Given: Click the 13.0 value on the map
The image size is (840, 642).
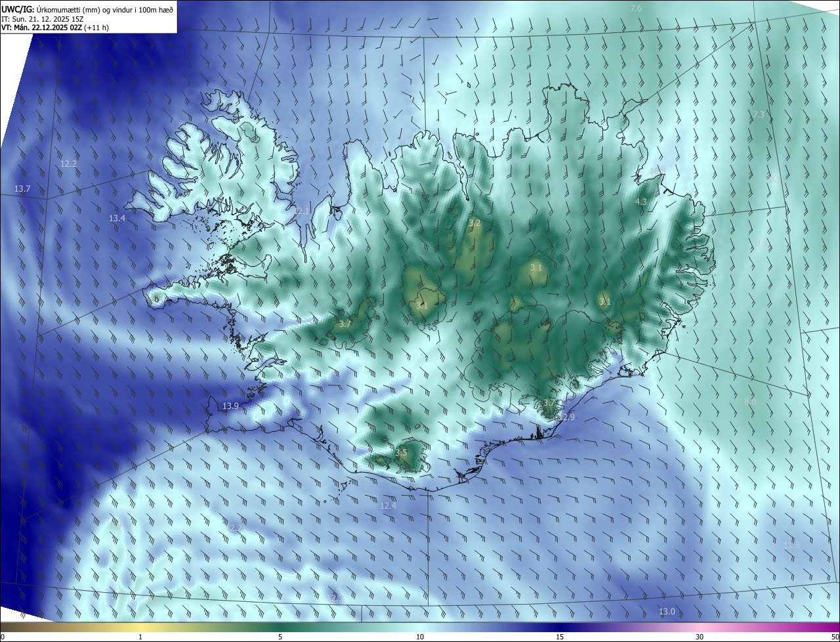Looking at the screenshot, I should pyautogui.click(x=667, y=612).
